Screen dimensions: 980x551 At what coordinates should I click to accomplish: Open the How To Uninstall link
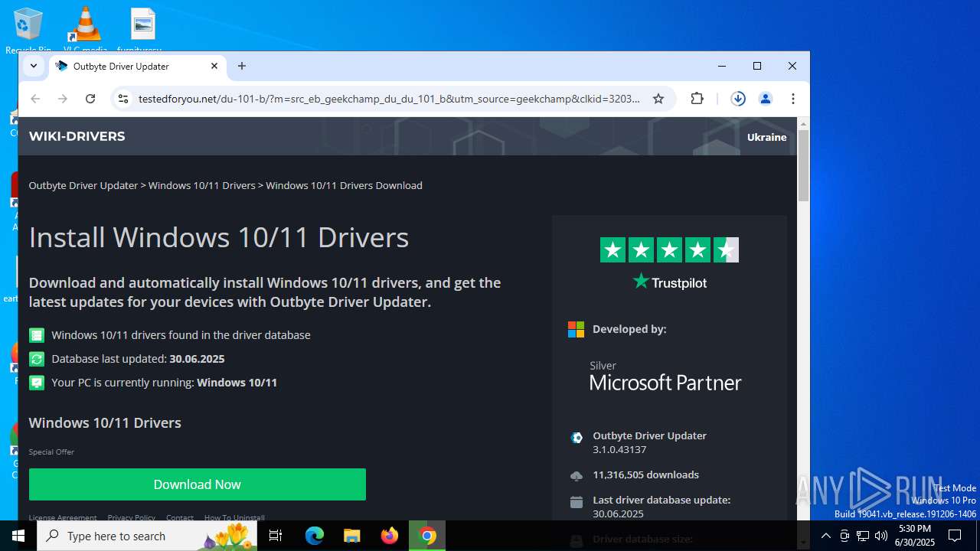coord(234,517)
